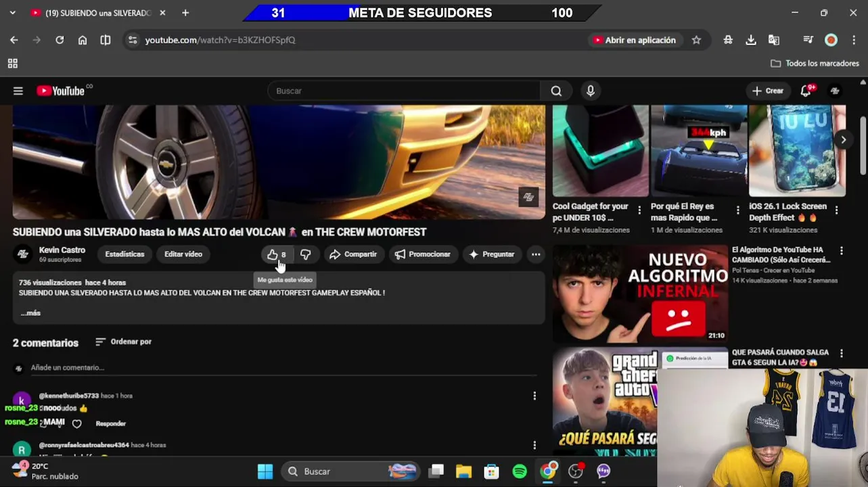Image resolution: width=868 pixels, height=487 pixels.
Task: Focus the YouTube Buscar search field
Action: [404, 91]
